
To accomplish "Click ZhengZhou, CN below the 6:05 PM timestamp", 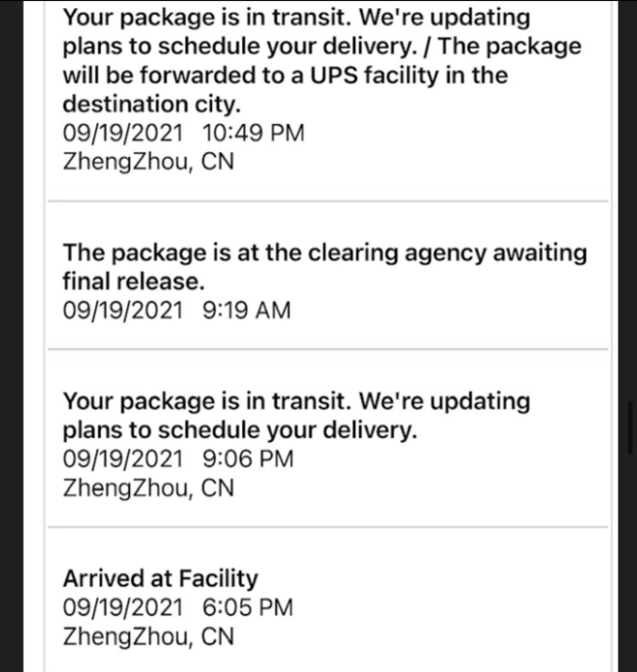I will pos(148,637).
